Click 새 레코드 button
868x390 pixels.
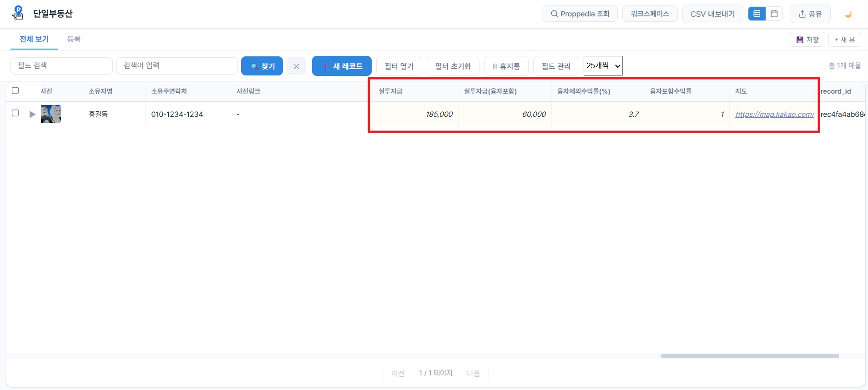click(342, 66)
